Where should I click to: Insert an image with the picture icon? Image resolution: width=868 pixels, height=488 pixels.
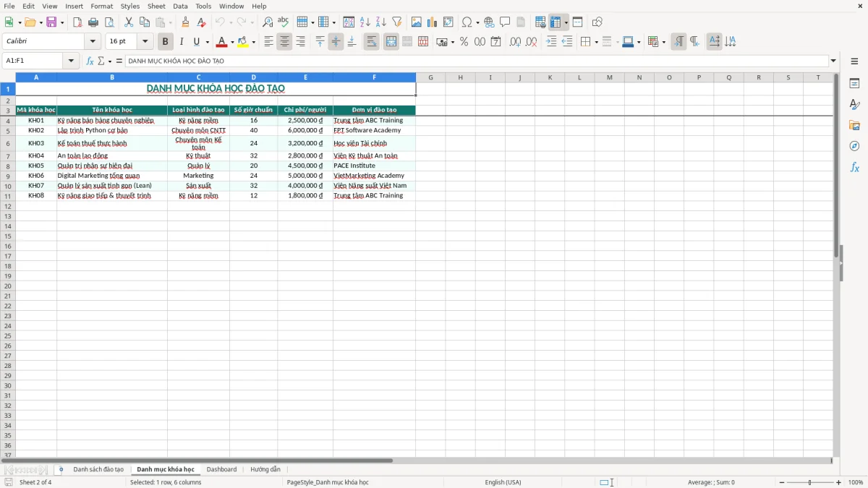tap(417, 22)
